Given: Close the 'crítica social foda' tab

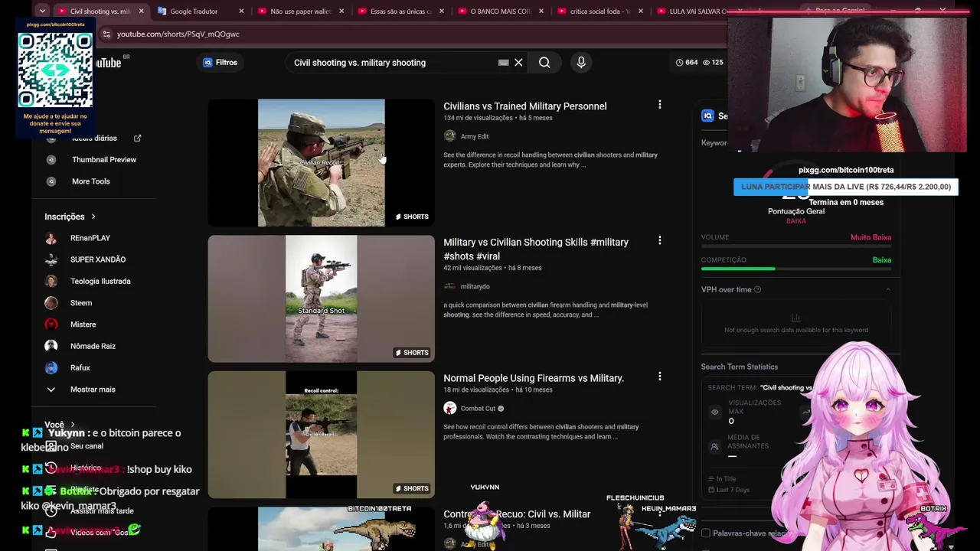Looking at the screenshot, I should 641,11.
